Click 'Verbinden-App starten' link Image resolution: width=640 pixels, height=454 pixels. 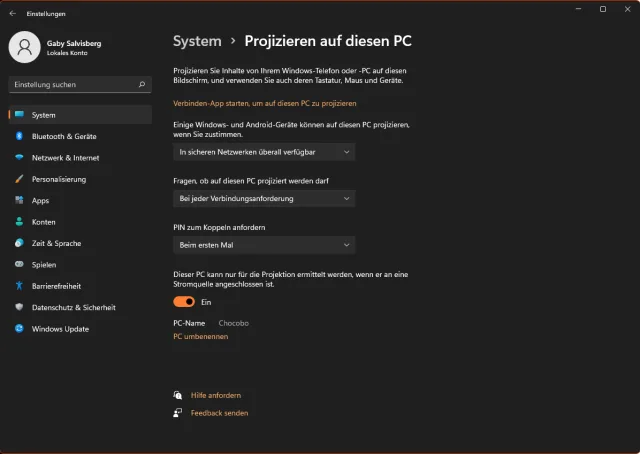[x=264, y=103]
